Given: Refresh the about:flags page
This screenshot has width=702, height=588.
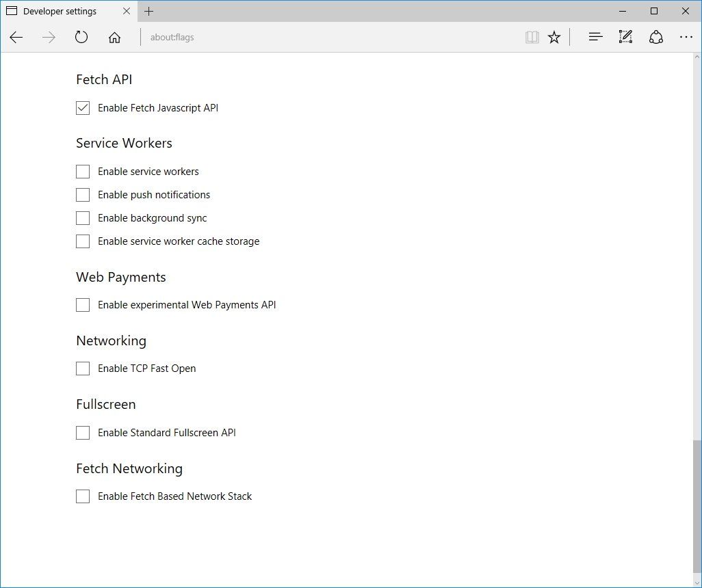Looking at the screenshot, I should coord(81,38).
